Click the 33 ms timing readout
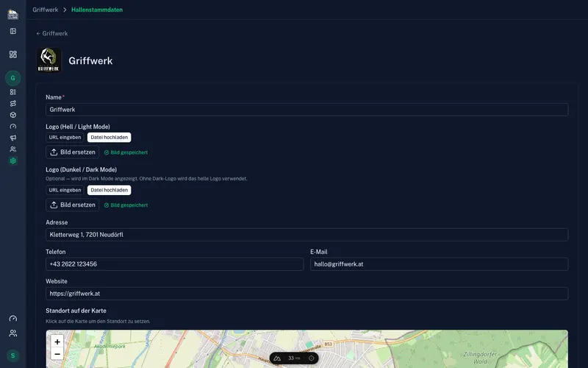Image resolution: width=588 pixels, height=368 pixels. (294, 358)
